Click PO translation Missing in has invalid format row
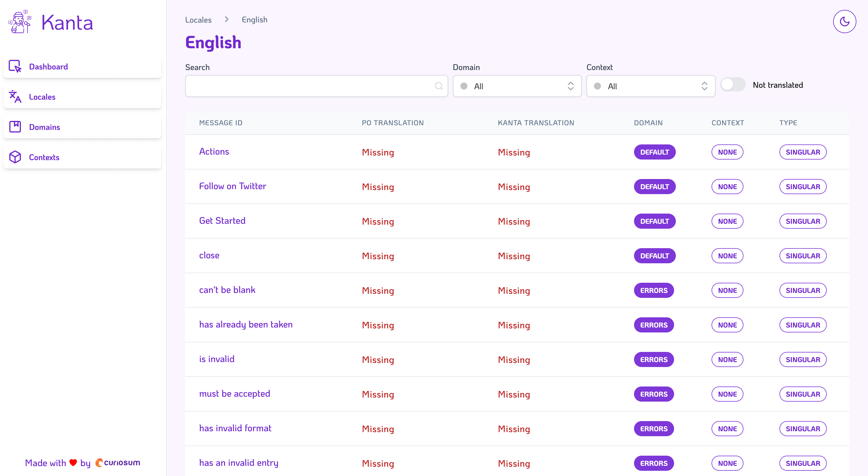This screenshot has height=476, width=868. pos(378,429)
